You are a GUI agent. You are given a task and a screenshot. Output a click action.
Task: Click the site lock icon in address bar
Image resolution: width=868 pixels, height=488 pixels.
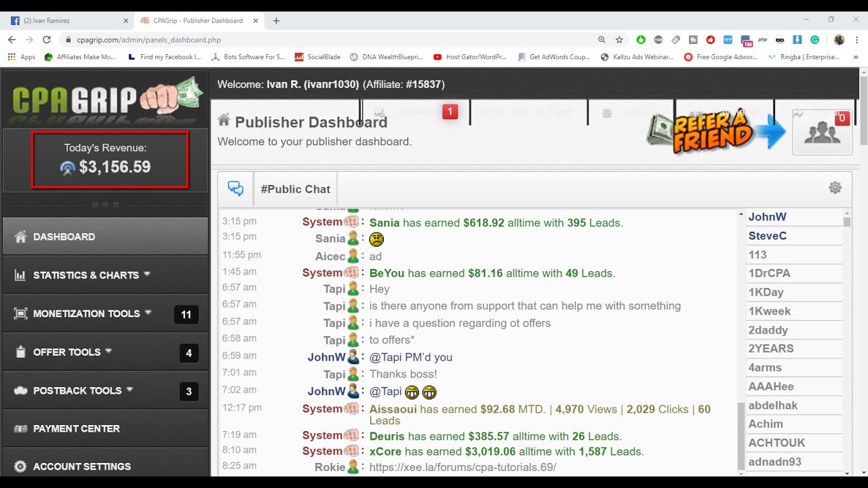[68, 40]
